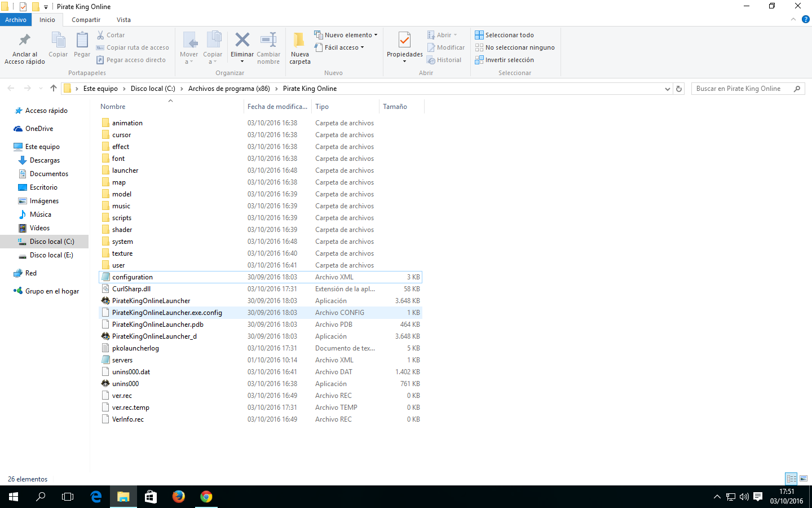The width and height of the screenshot is (812, 508).
Task: Click the Eliminar delete icon
Action: click(x=242, y=40)
